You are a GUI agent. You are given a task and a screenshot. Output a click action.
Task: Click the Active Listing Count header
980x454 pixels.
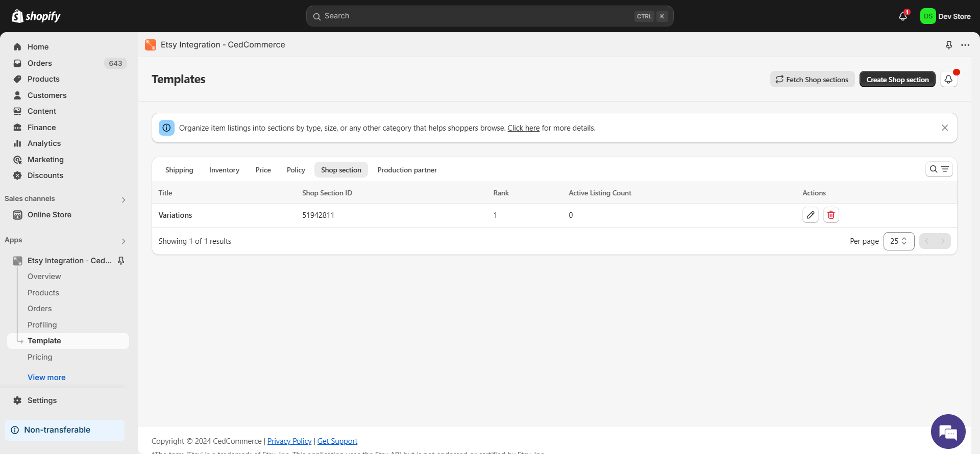coord(600,193)
